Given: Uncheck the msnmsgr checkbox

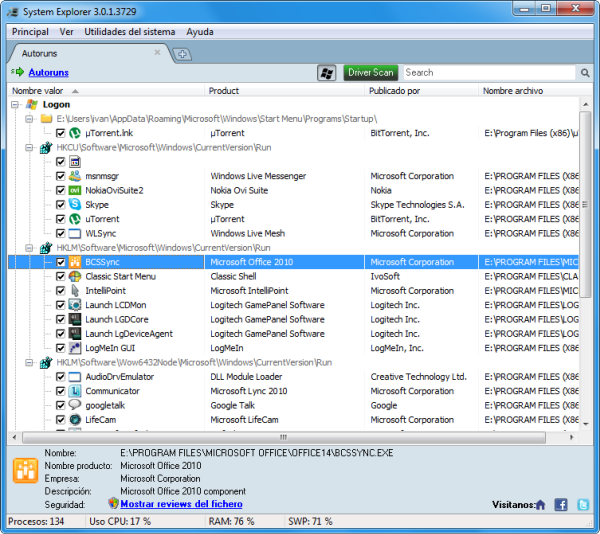Looking at the screenshot, I should click(60, 176).
